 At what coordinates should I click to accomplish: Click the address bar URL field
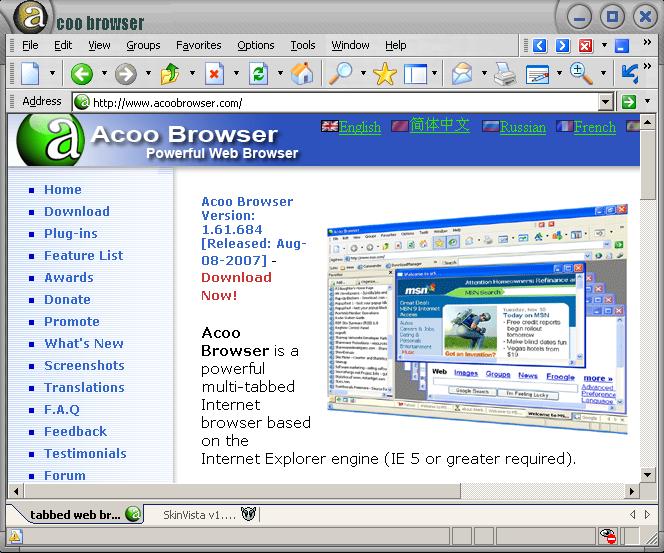tap(340, 102)
